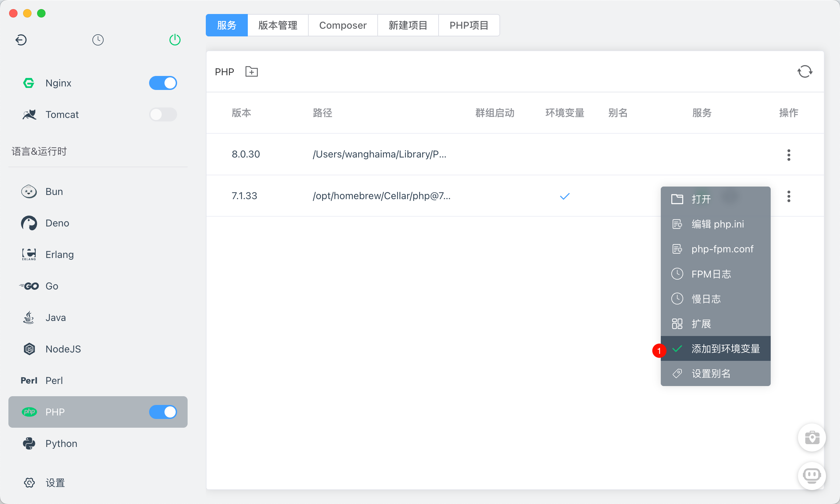Open the Erlang label in the sidebar
The height and width of the screenshot is (504, 840).
(x=59, y=254)
